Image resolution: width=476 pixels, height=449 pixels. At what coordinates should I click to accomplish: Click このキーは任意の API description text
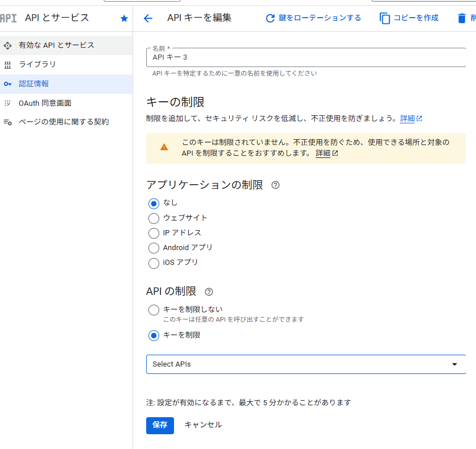[x=233, y=319]
